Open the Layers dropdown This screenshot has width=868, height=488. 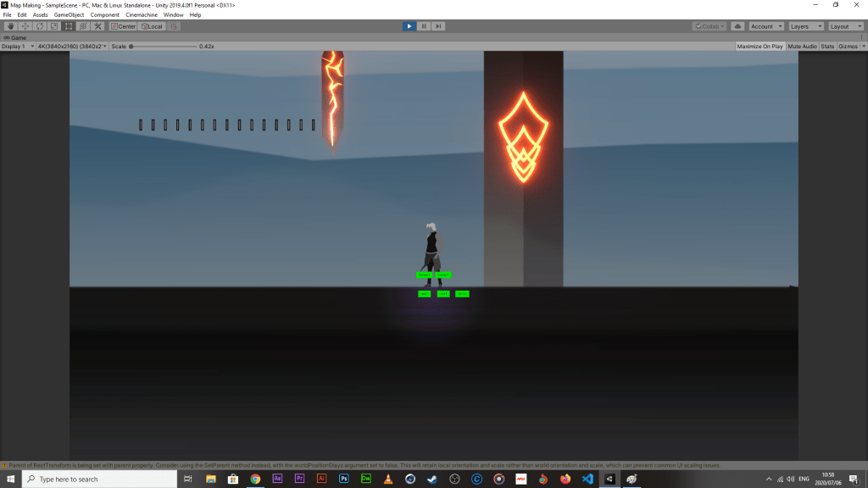(805, 26)
